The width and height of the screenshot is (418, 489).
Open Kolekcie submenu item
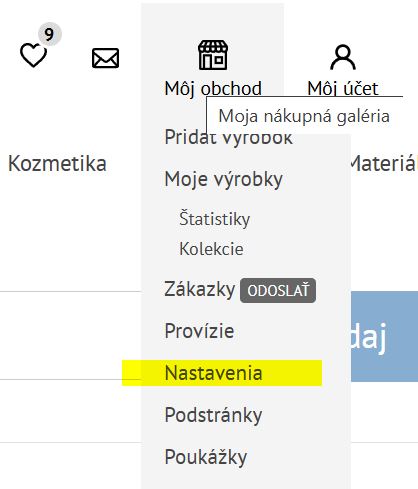pos(211,249)
